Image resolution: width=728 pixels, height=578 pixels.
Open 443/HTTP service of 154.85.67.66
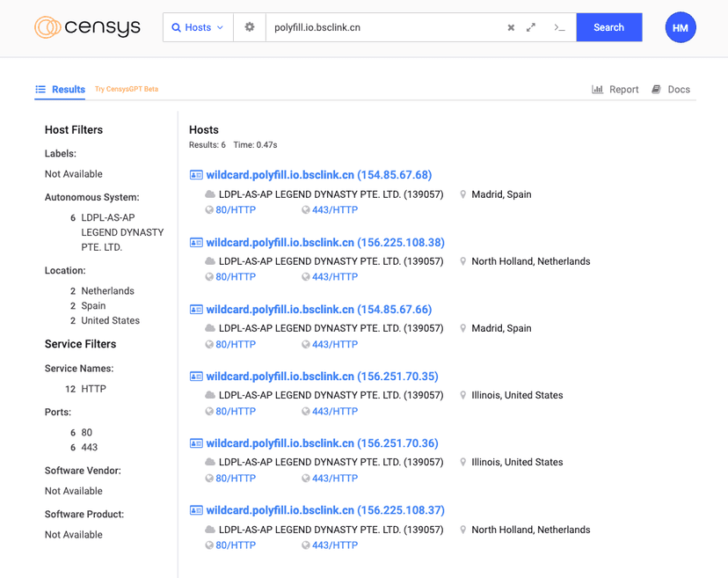tap(335, 344)
